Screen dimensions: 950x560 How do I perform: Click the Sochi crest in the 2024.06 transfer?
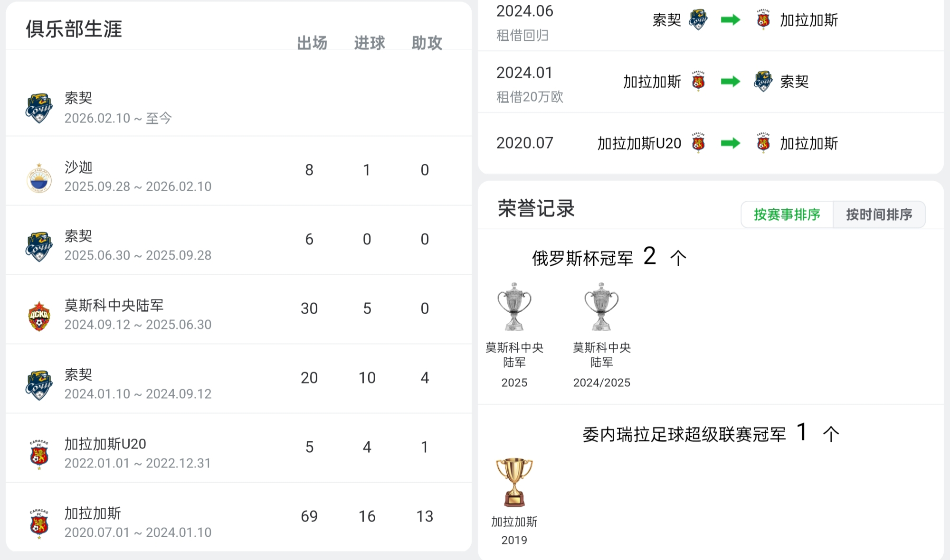(698, 20)
